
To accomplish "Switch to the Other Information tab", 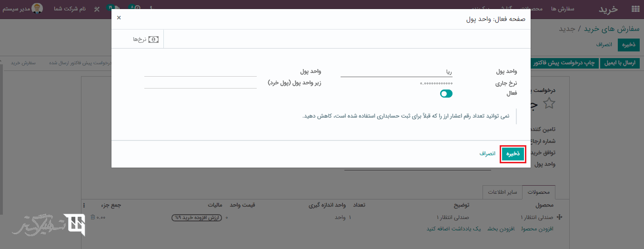I will coord(502,192).
